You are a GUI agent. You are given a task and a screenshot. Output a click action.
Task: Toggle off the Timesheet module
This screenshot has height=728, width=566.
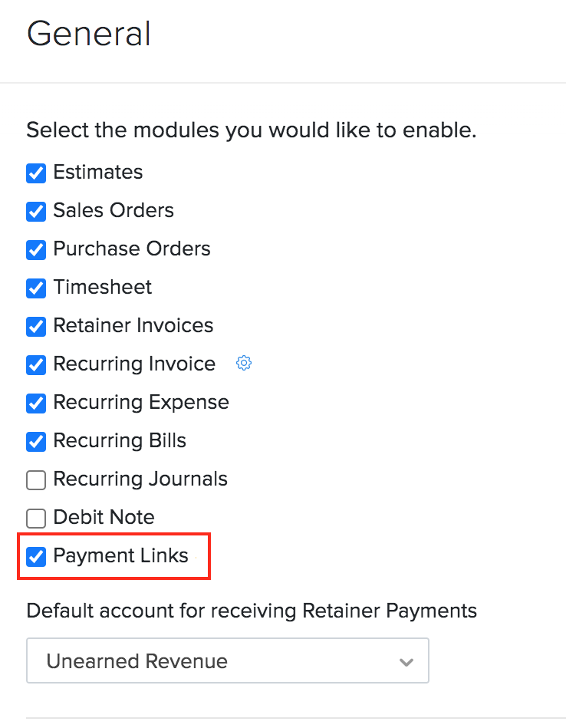35,288
